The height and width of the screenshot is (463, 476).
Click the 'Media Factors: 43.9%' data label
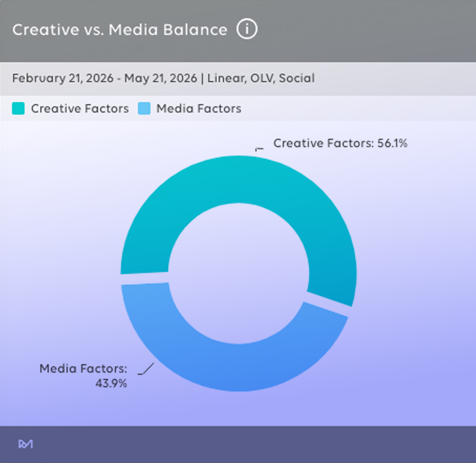pos(84,376)
